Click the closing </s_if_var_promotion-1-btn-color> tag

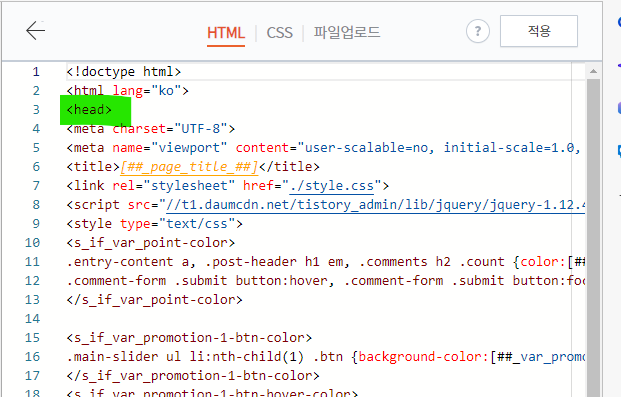[x=193, y=376]
